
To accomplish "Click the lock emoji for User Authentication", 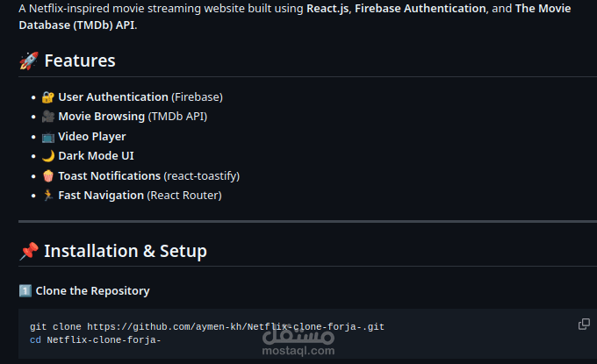I will [x=48, y=97].
